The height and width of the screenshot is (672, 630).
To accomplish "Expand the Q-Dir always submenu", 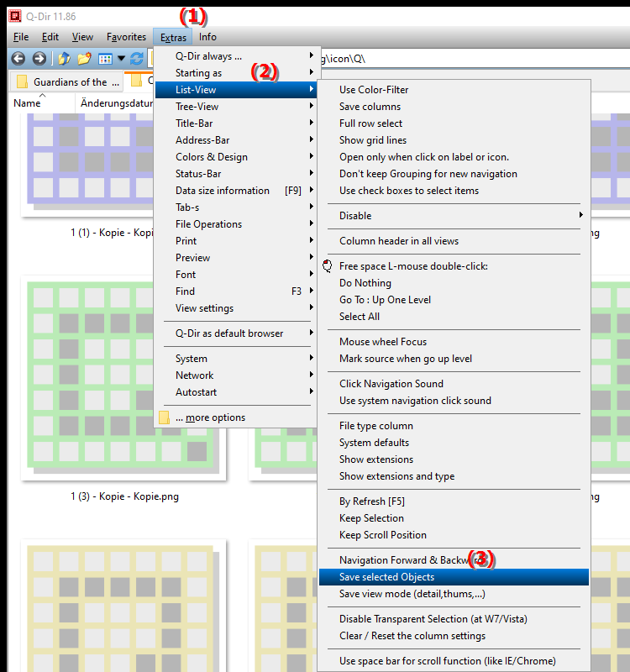I will tap(236, 56).
